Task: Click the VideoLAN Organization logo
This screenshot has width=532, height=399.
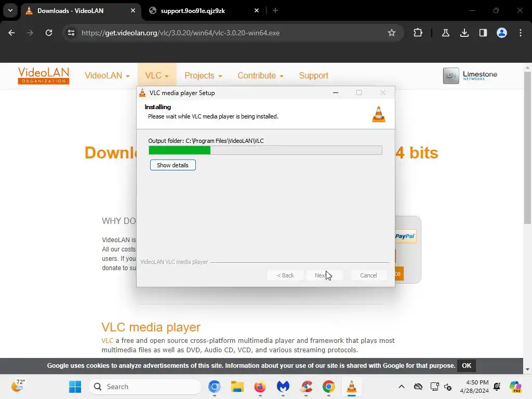Action: pos(44,75)
